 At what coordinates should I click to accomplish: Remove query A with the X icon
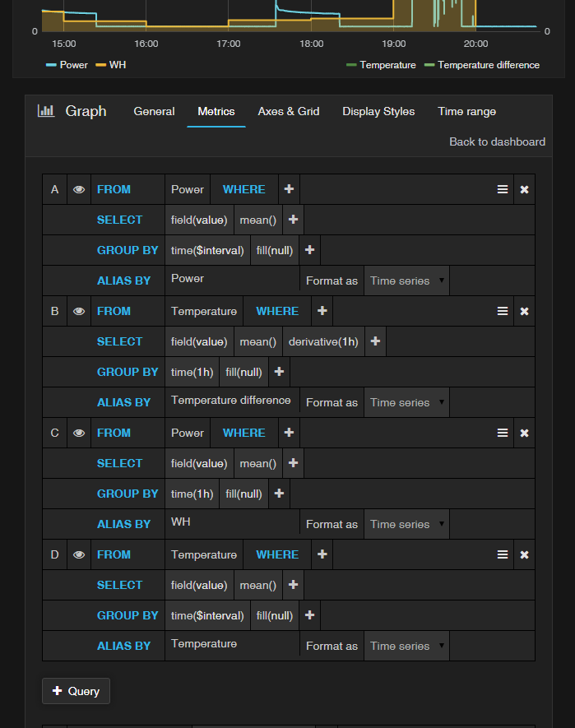coord(524,189)
